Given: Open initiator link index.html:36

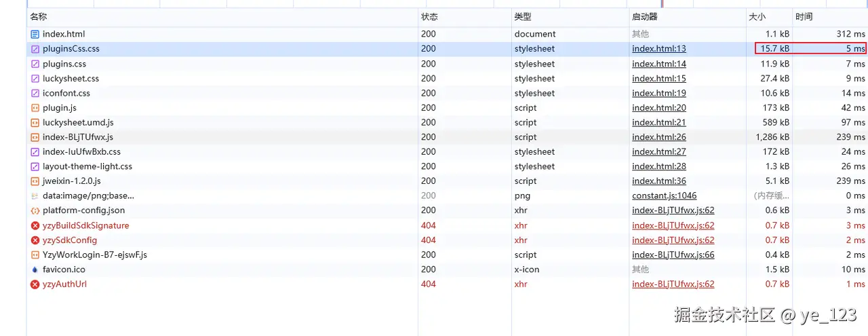Looking at the screenshot, I should coord(659,181).
